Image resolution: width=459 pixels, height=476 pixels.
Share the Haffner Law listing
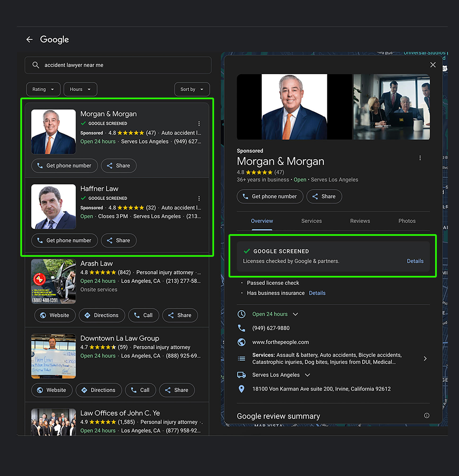pos(119,240)
